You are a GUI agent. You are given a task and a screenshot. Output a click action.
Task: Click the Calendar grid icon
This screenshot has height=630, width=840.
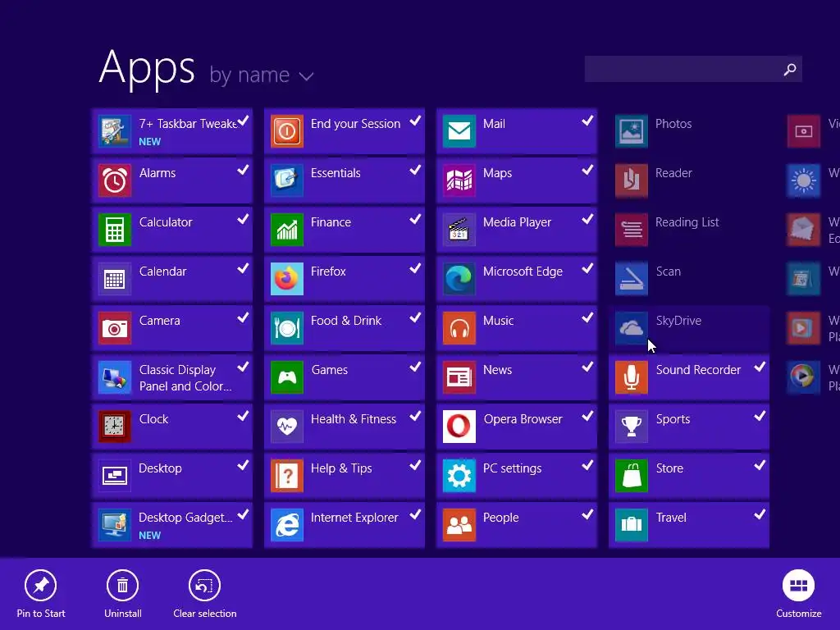(115, 279)
